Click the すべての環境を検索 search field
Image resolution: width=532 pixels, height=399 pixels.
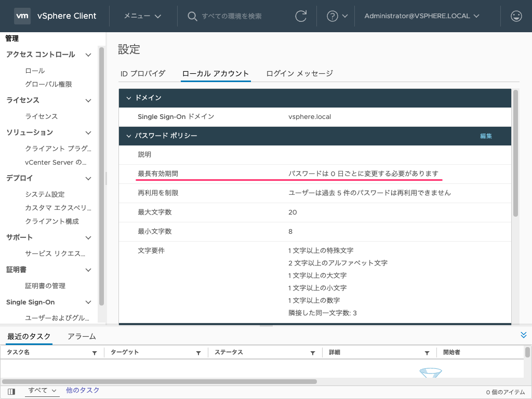pyautogui.click(x=231, y=16)
